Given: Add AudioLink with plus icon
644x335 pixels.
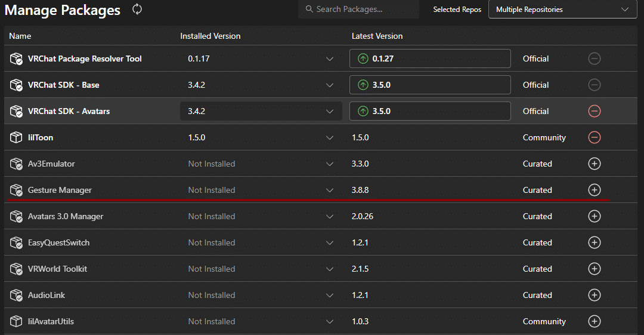Looking at the screenshot, I should coord(595,295).
